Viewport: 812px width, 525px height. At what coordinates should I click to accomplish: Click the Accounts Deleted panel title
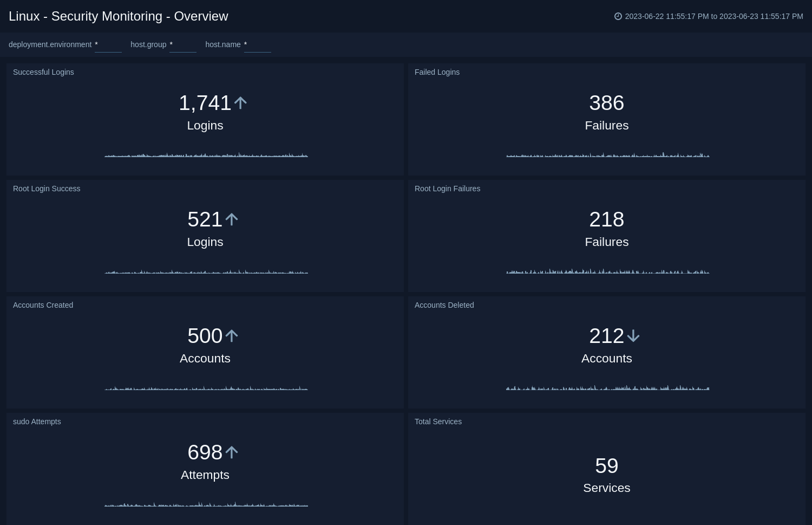coord(444,305)
